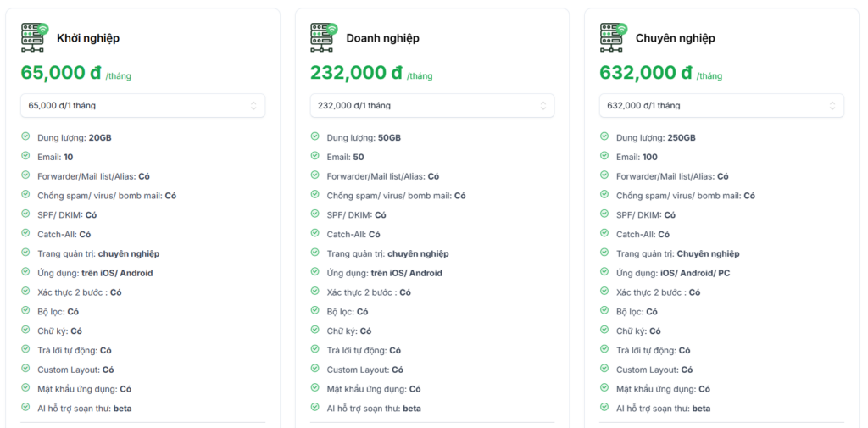Open the 232,000 đ/1 tháng billing dropdown
The height and width of the screenshot is (428, 868).
click(x=432, y=106)
